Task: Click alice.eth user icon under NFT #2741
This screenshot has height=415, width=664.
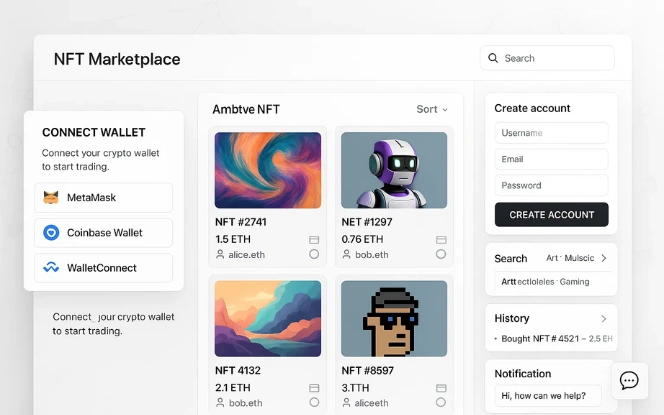Action: coord(220,255)
